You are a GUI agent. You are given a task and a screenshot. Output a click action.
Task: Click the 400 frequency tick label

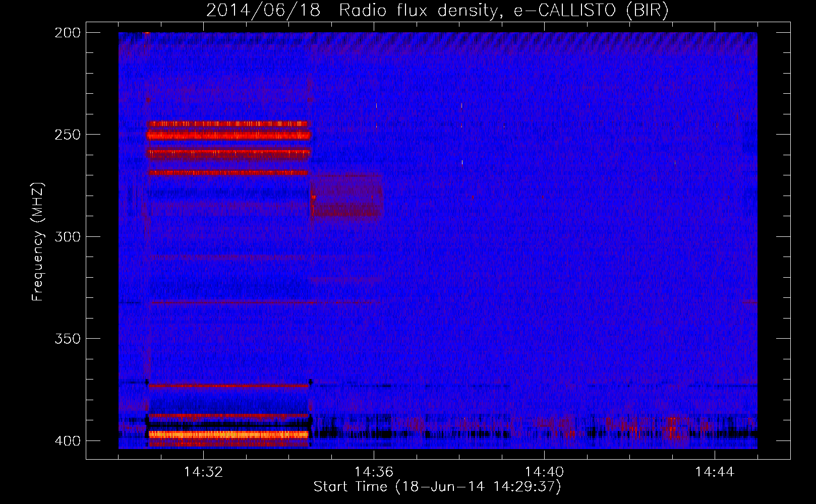(68, 440)
